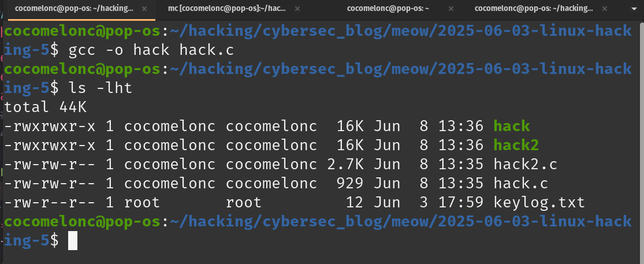Image resolution: width=644 pixels, height=264 pixels.
Task: Close the mc file manager tab
Action: (x=298, y=9)
